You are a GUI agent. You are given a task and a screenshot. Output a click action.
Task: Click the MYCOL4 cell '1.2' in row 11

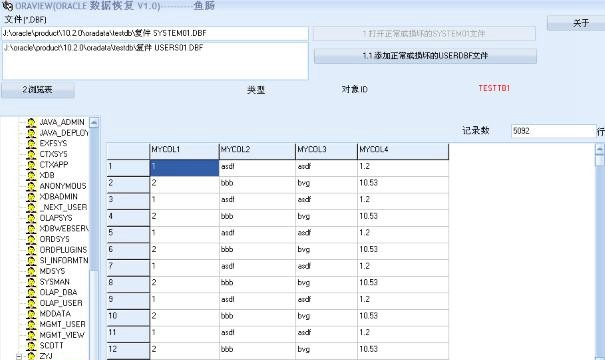pos(403,334)
